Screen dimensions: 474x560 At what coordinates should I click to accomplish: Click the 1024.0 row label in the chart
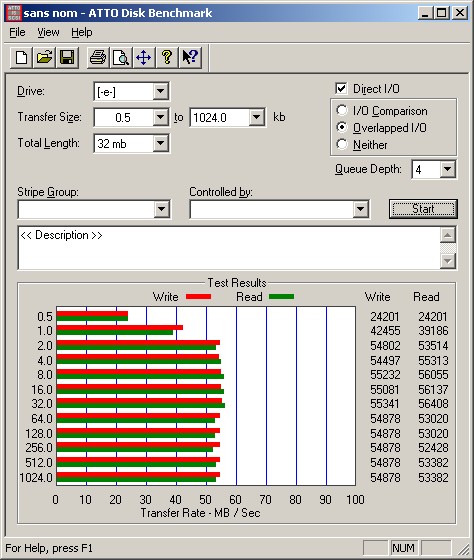click(36, 478)
